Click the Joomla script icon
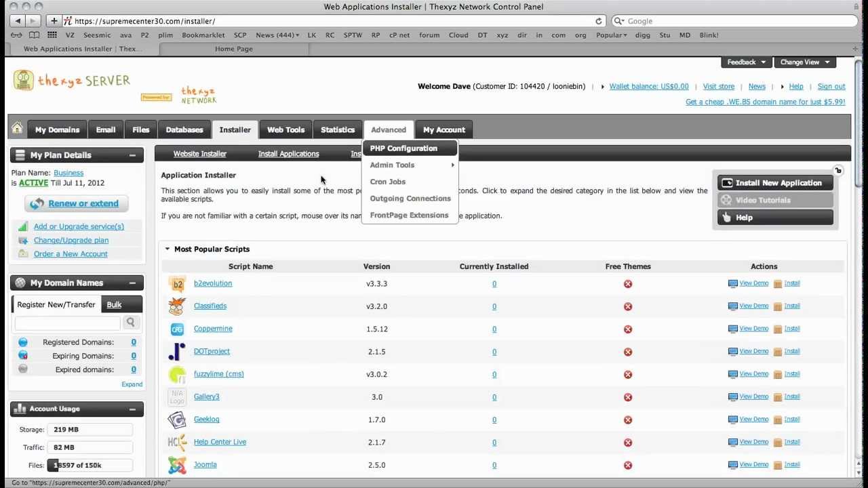868x488 pixels. [x=177, y=465]
